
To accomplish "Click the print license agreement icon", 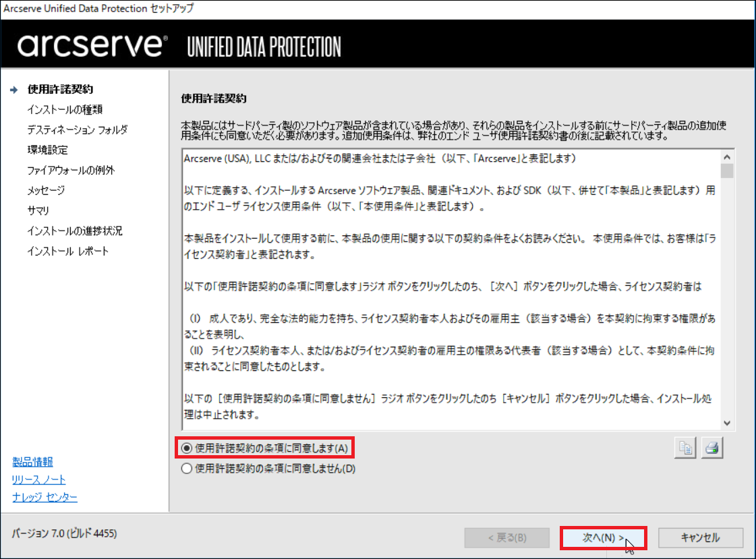I will tap(711, 448).
